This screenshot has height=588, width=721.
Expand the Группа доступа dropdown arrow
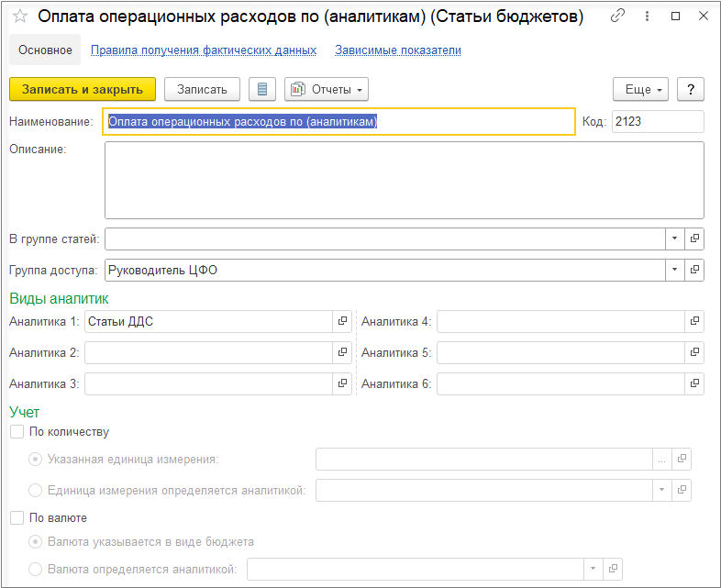(674, 270)
